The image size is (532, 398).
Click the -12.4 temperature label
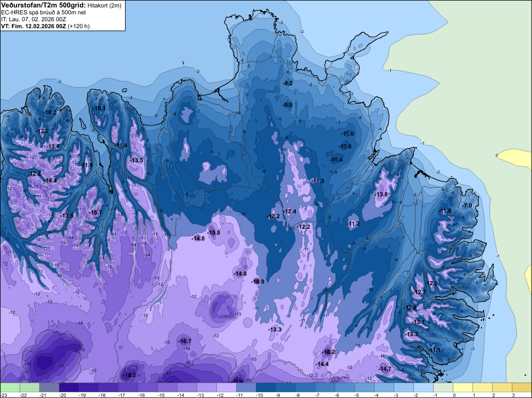290,211
